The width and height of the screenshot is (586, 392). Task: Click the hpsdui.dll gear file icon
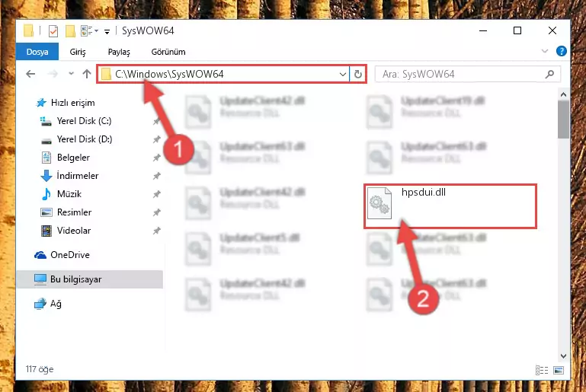coord(379,203)
